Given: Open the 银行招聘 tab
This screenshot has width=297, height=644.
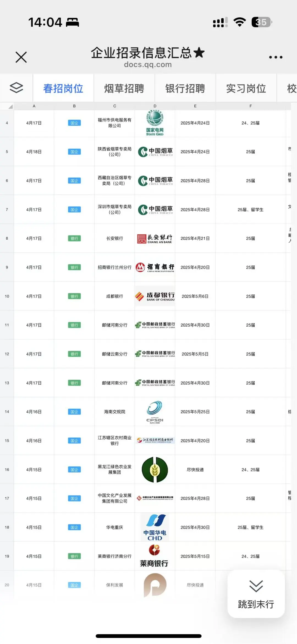Looking at the screenshot, I should click(x=185, y=88).
